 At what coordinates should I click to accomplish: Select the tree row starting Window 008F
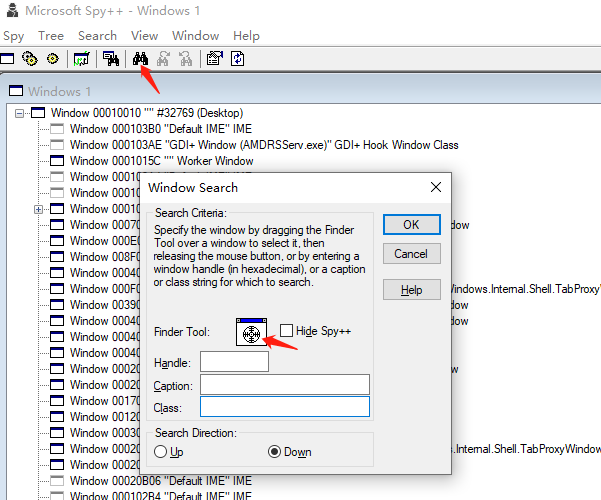[105, 257]
